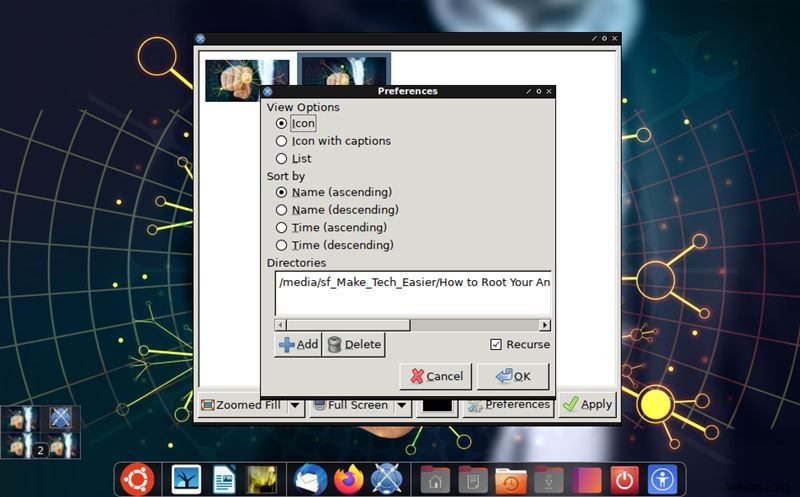The width and height of the screenshot is (800, 497).
Task: Click the red power button in dock
Action: pyautogui.click(x=624, y=480)
